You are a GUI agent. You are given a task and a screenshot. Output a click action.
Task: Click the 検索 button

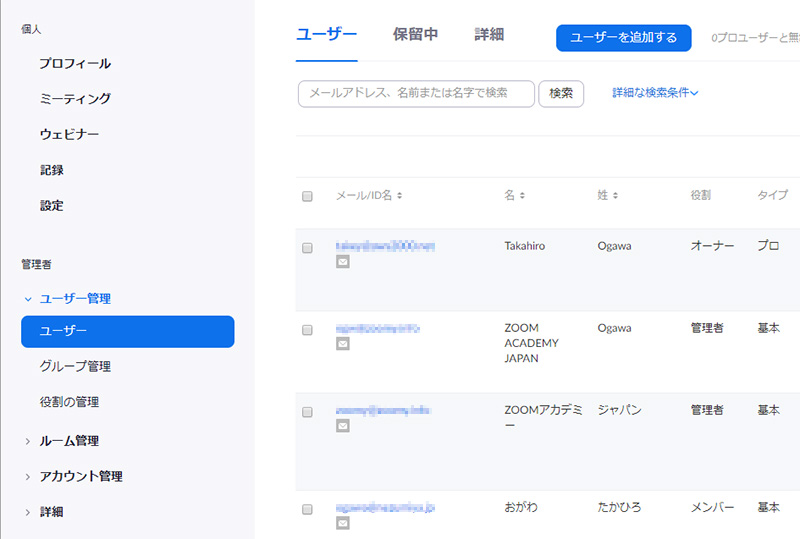click(561, 93)
